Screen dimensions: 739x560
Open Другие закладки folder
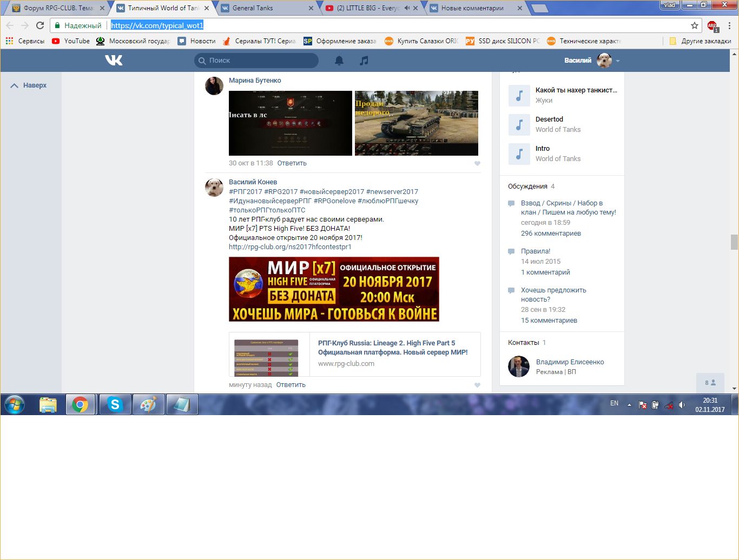(700, 41)
